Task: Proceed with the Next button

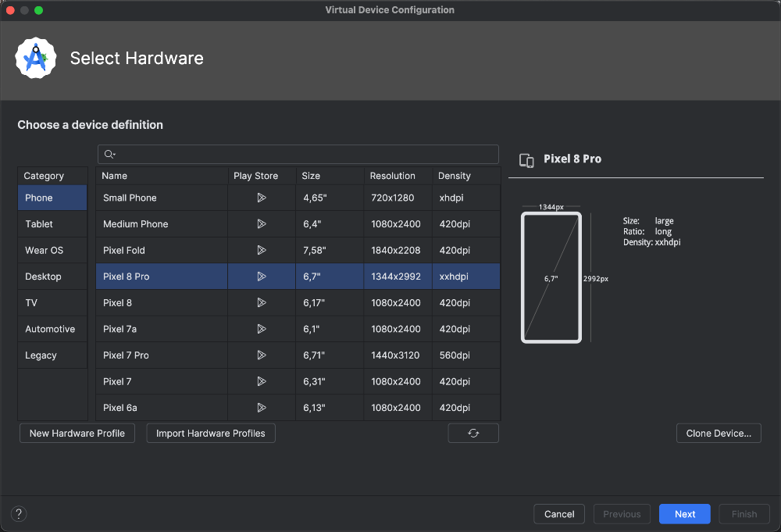Action: click(685, 514)
